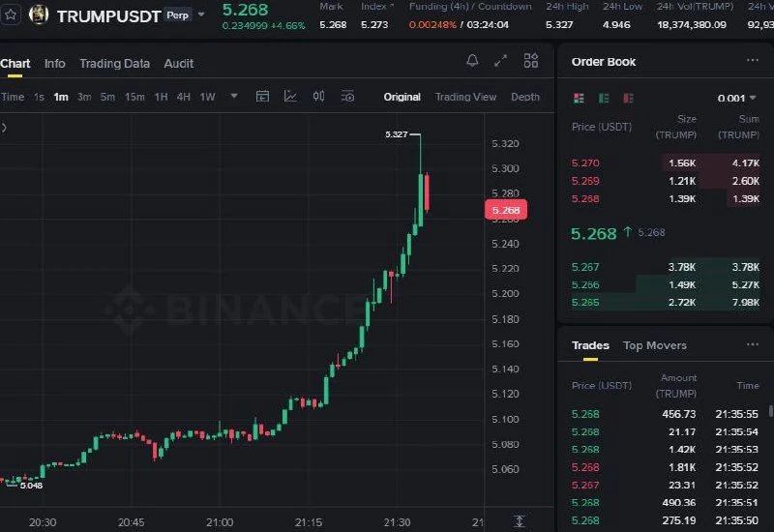
Task: Click ask price 5.270 in order book
Action: click(x=585, y=163)
